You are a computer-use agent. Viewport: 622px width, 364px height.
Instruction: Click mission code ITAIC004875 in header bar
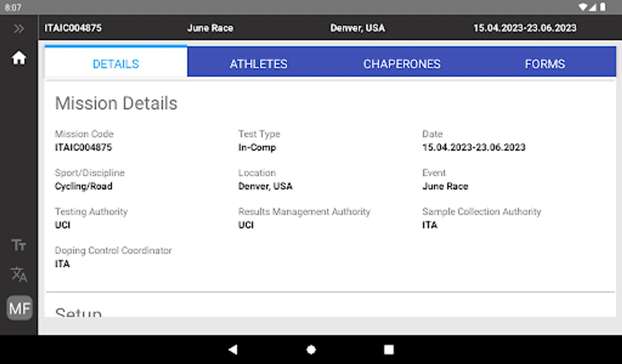pyautogui.click(x=73, y=28)
